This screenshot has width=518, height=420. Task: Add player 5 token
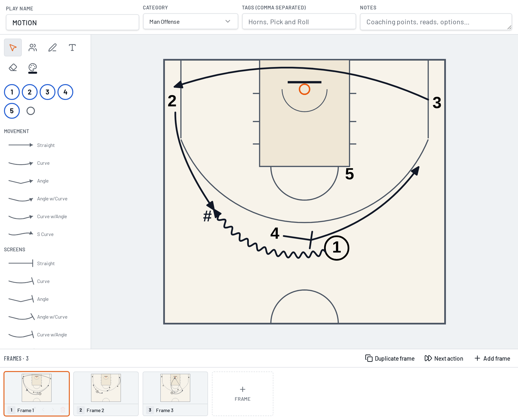tap(12, 111)
